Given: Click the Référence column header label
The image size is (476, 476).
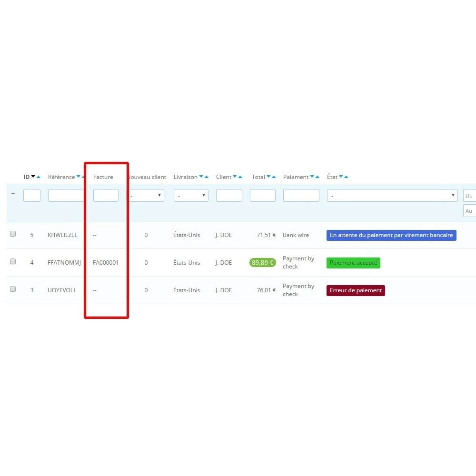Looking at the screenshot, I should 61,177.
